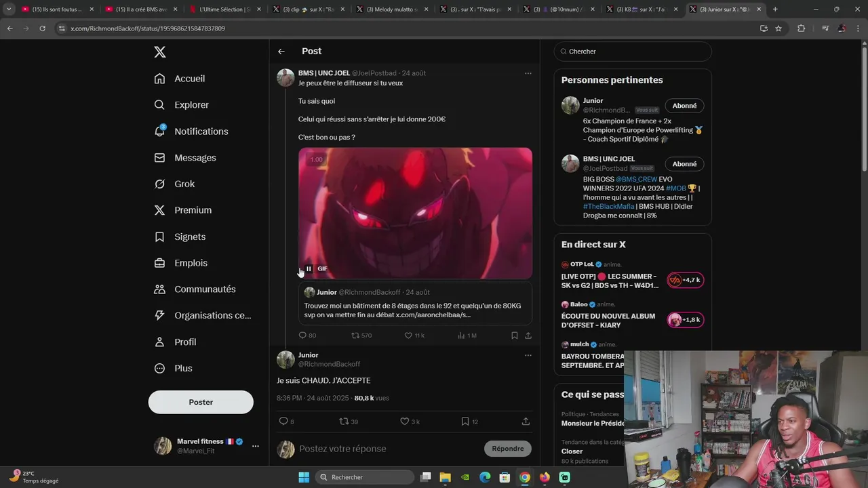Open OTP LoL live LEC SUMMER stream
Image resolution: width=868 pixels, height=488 pixels.
point(632,275)
